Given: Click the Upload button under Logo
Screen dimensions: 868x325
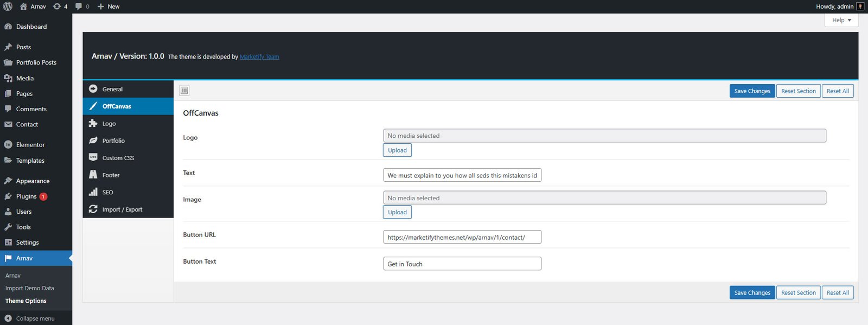Looking at the screenshot, I should pos(397,150).
